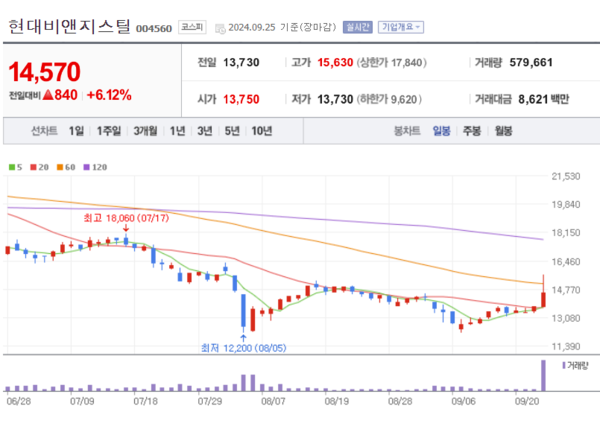Click the 하한가 9,620 text
This screenshot has width=600, height=423.
tap(389, 100)
